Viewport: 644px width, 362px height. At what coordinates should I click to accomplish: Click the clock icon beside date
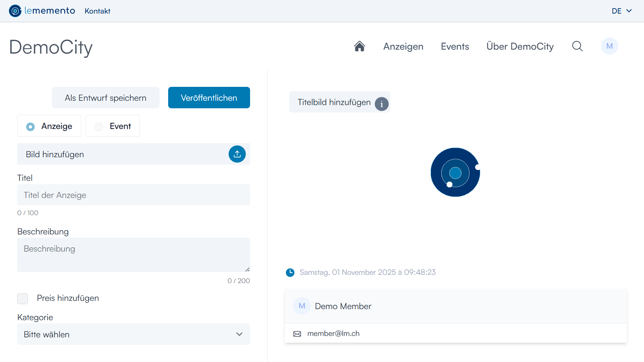[x=290, y=273]
